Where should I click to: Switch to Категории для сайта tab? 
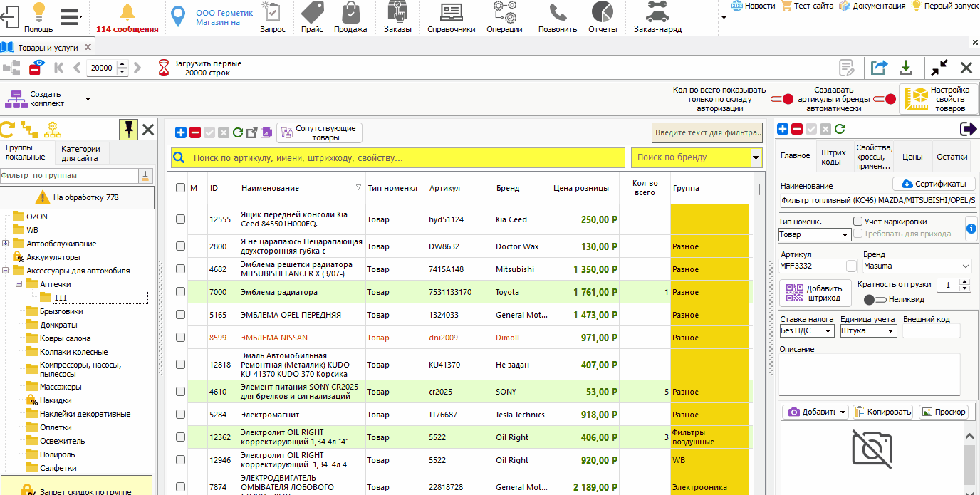coord(80,153)
